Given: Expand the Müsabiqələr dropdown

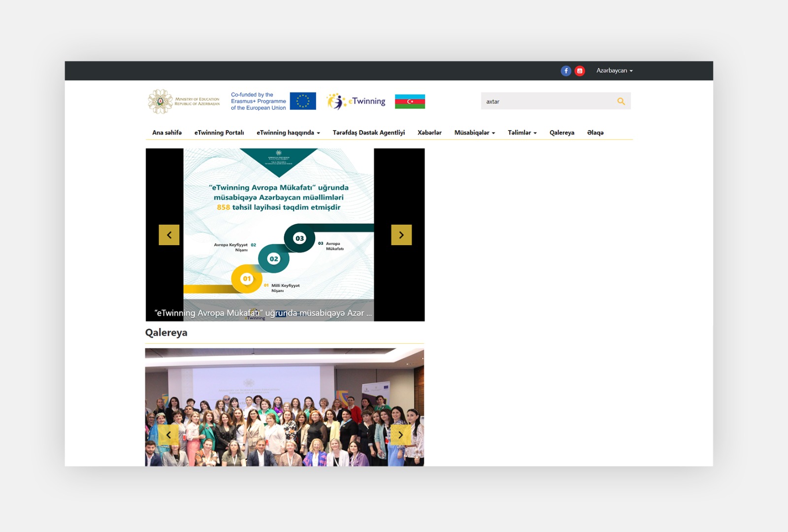Looking at the screenshot, I should coord(475,133).
